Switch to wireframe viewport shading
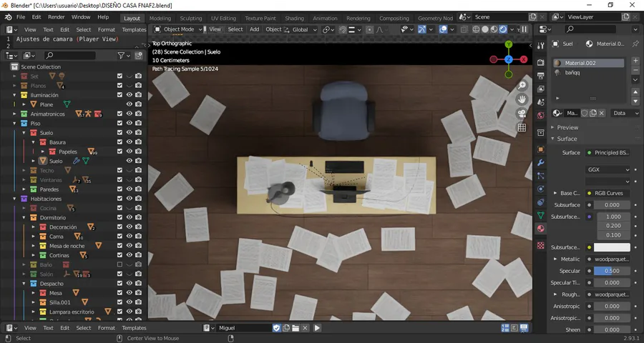The height and width of the screenshot is (343, 644). pyautogui.click(x=476, y=29)
